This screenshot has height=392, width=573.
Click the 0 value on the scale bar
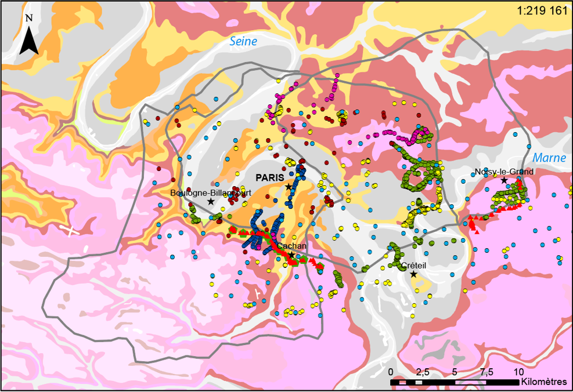(391, 372)
